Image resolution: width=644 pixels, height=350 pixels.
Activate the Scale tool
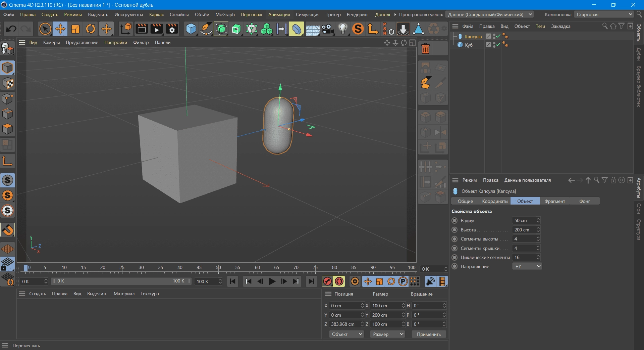(x=75, y=29)
